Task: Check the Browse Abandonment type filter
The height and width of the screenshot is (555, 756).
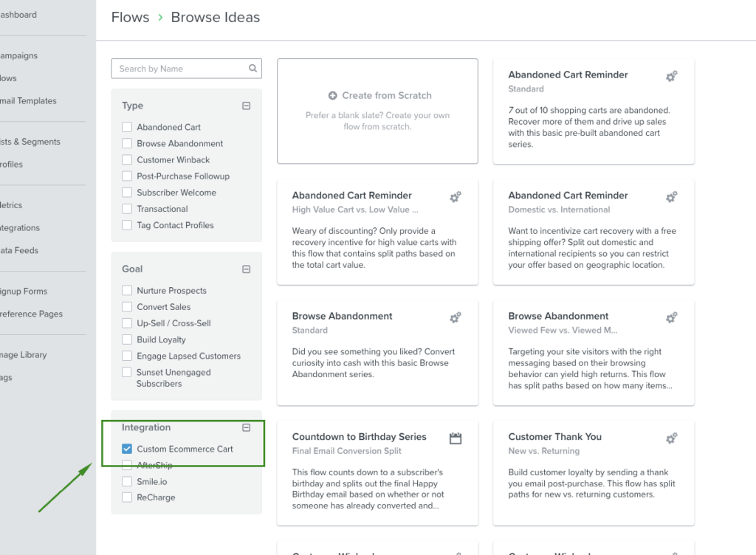Action: pyautogui.click(x=127, y=143)
